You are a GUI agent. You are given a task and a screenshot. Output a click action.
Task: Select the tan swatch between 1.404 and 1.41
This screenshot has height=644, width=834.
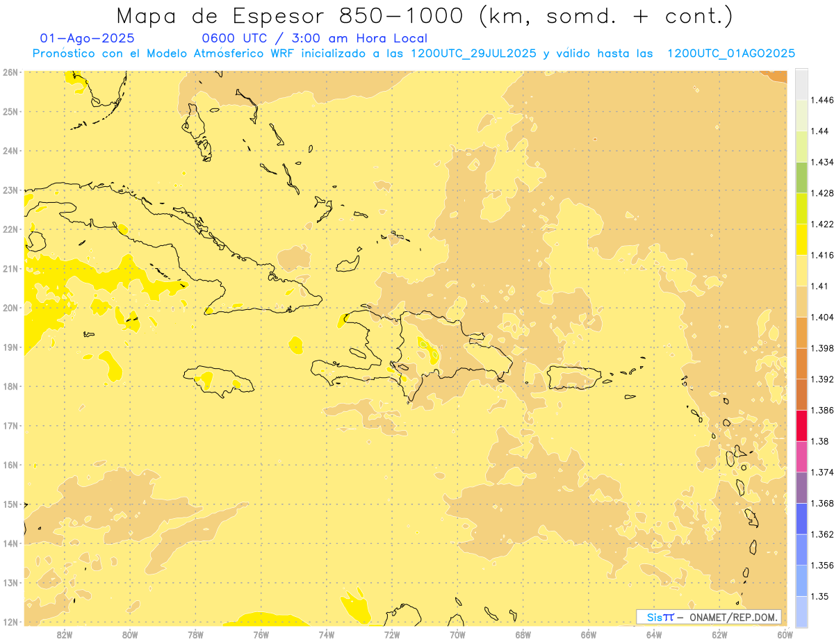pyautogui.click(x=801, y=302)
